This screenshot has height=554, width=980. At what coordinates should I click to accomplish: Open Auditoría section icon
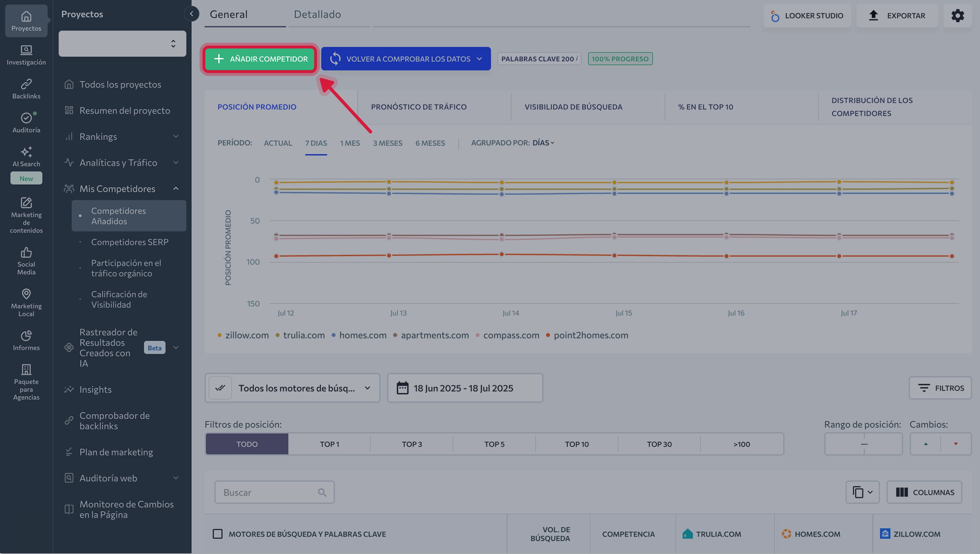[x=26, y=118]
